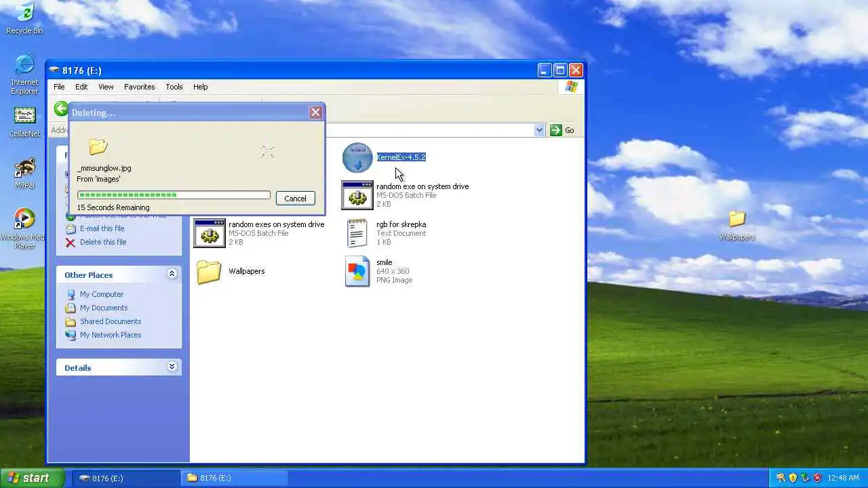The width and height of the screenshot is (868, 488).
Task: Expand the Details panel
Action: pyautogui.click(x=172, y=367)
